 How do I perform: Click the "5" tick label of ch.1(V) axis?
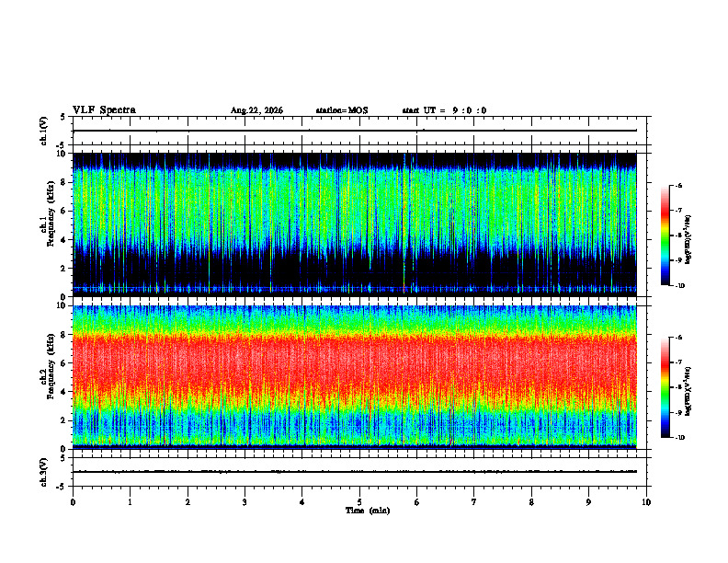(63, 117)
